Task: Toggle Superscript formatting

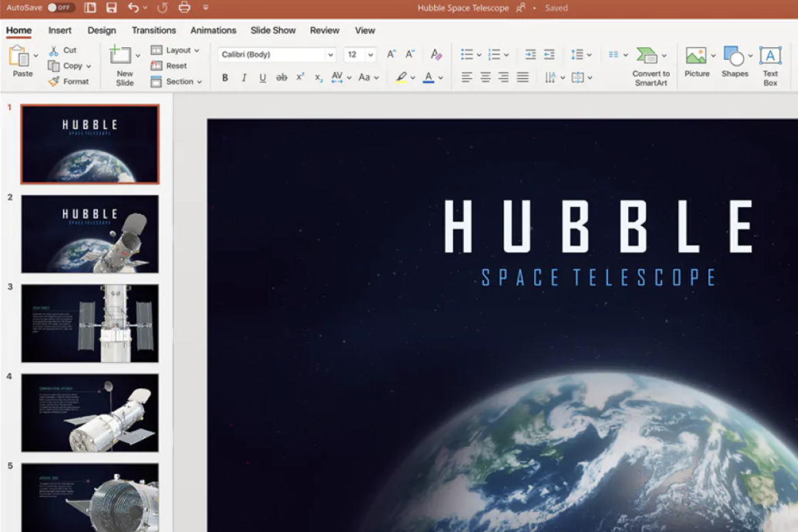Action: coord(300,77)
